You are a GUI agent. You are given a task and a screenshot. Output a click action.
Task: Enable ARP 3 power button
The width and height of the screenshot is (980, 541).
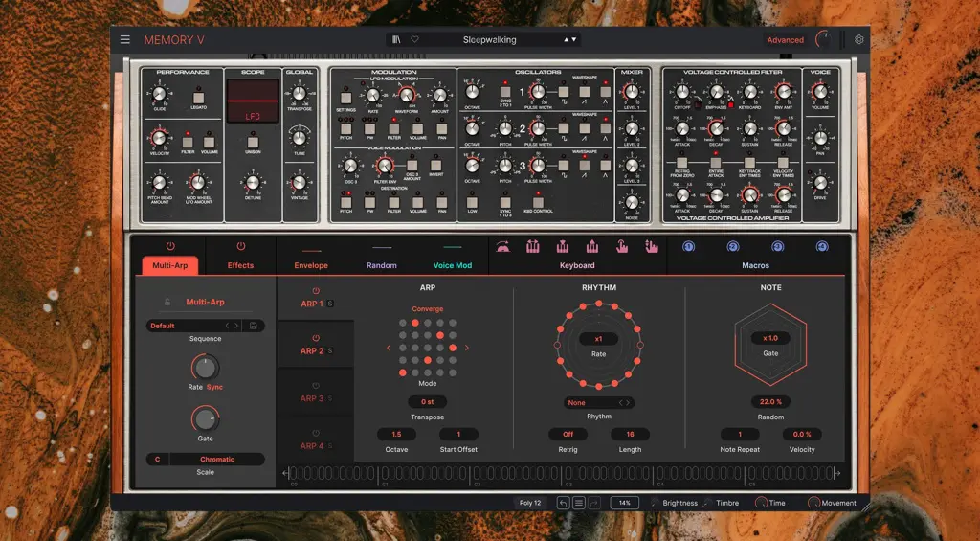coord(316,386)
